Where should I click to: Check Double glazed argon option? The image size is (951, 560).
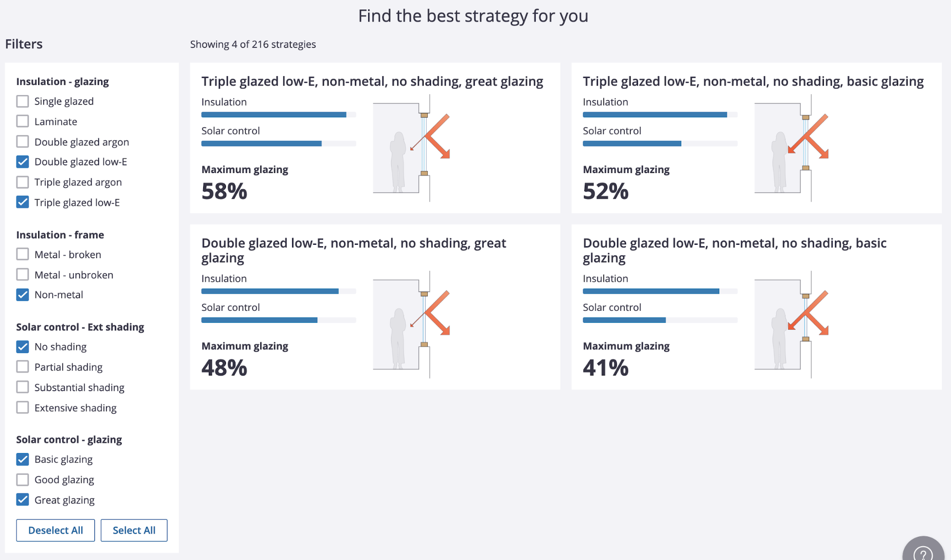pyautogui.click(x=22, y=141)
